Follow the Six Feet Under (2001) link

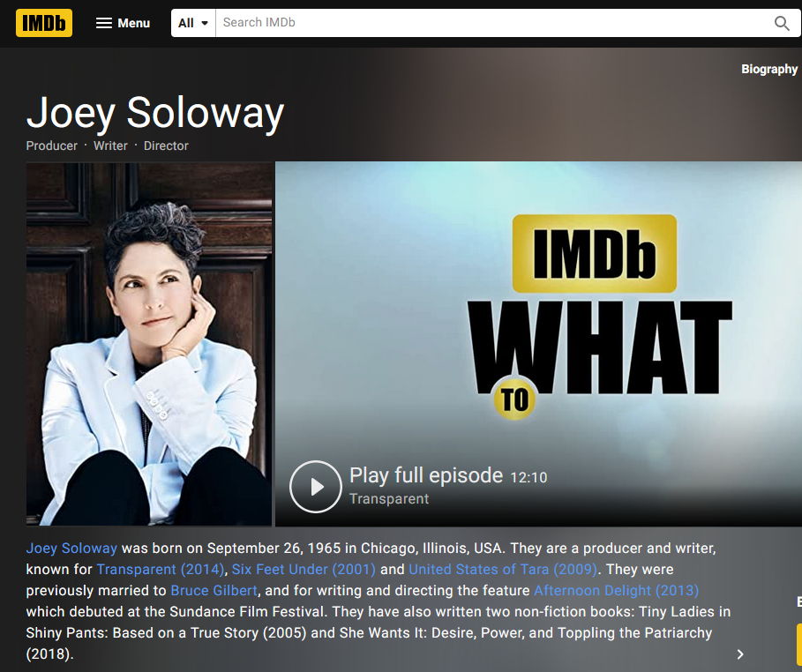click(304, 569)
